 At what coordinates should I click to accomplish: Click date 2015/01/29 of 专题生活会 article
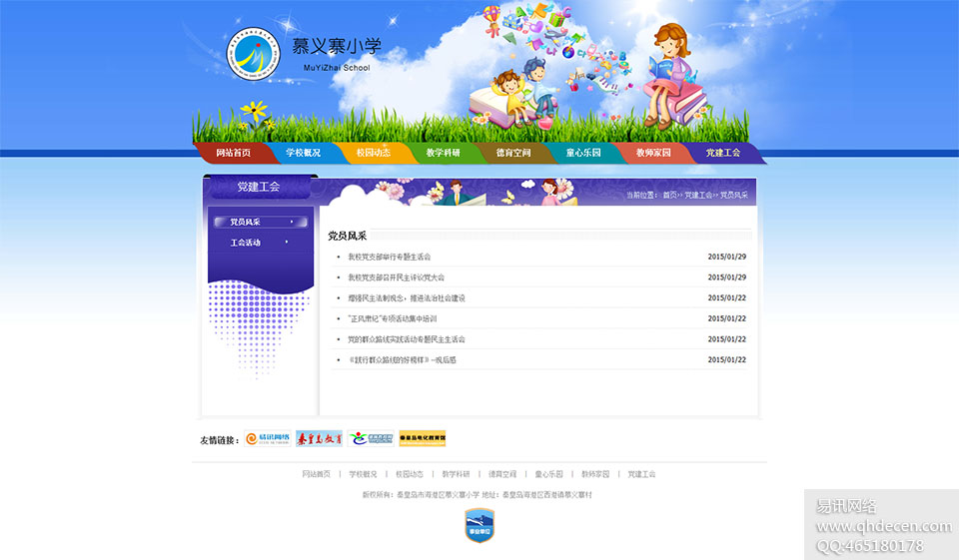coord(726,257)
